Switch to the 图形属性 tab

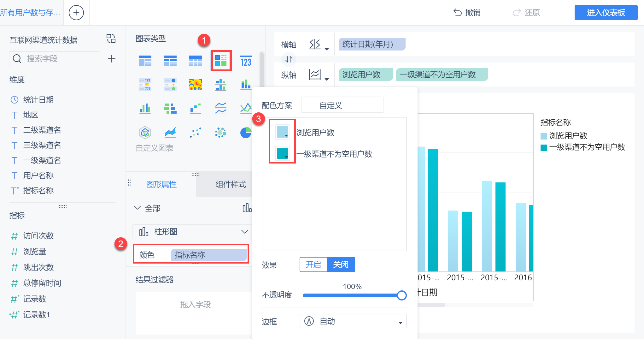(161, 184)
